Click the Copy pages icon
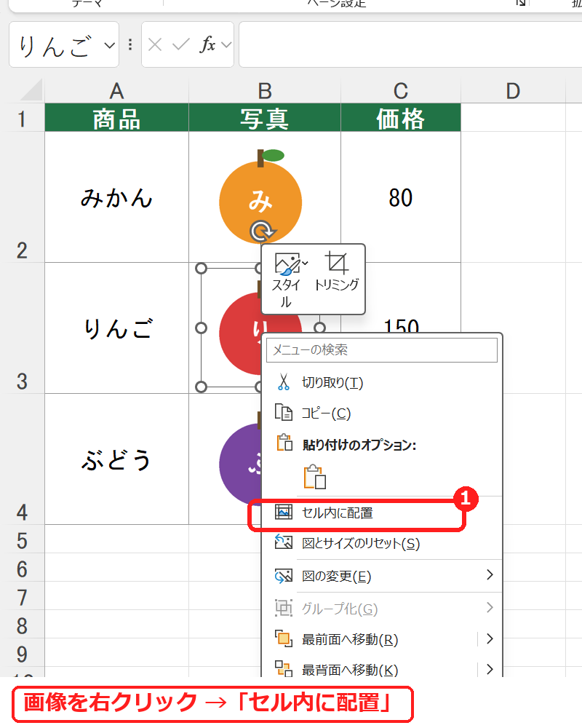Screen dimensions: 582x728 tap(284, 412)
